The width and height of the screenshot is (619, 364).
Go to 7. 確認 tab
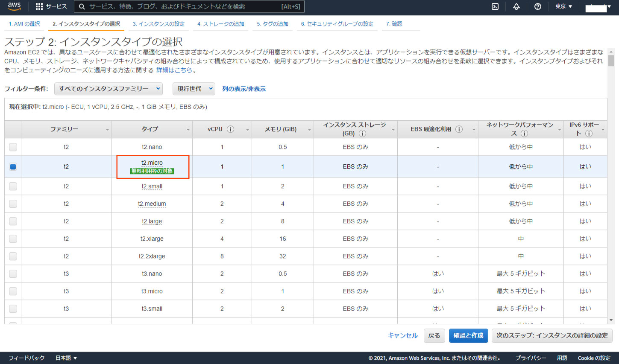(394, 24)
